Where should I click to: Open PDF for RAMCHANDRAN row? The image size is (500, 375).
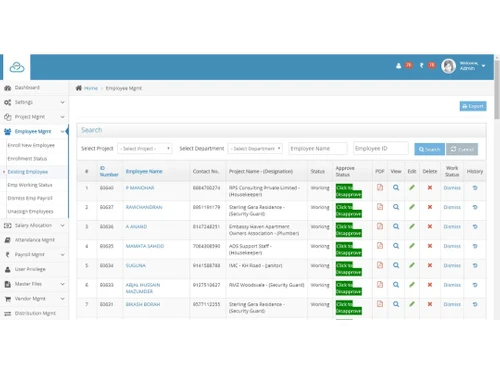point(380,207)
